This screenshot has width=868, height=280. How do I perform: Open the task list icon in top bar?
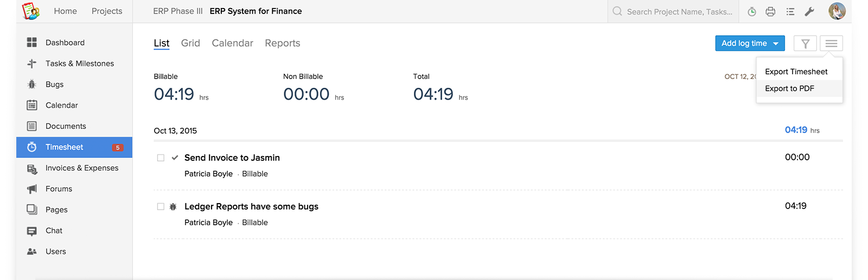(790, 11)
